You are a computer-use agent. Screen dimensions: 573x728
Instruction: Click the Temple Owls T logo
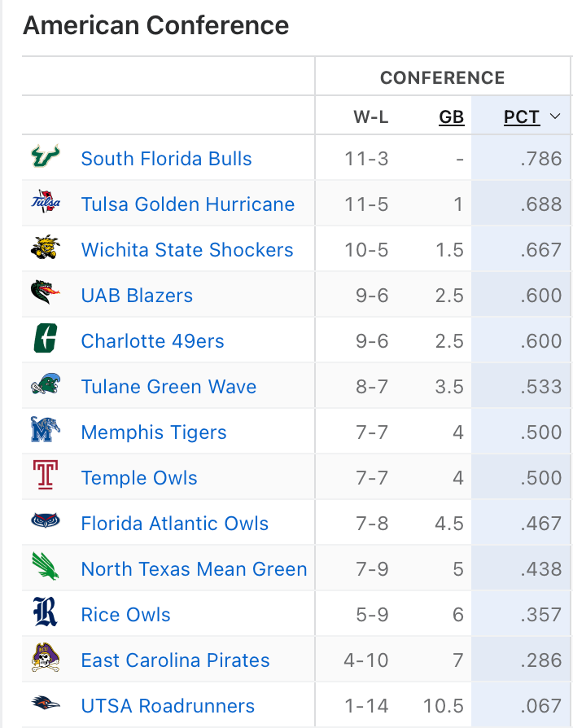click(x=45, y=477)
